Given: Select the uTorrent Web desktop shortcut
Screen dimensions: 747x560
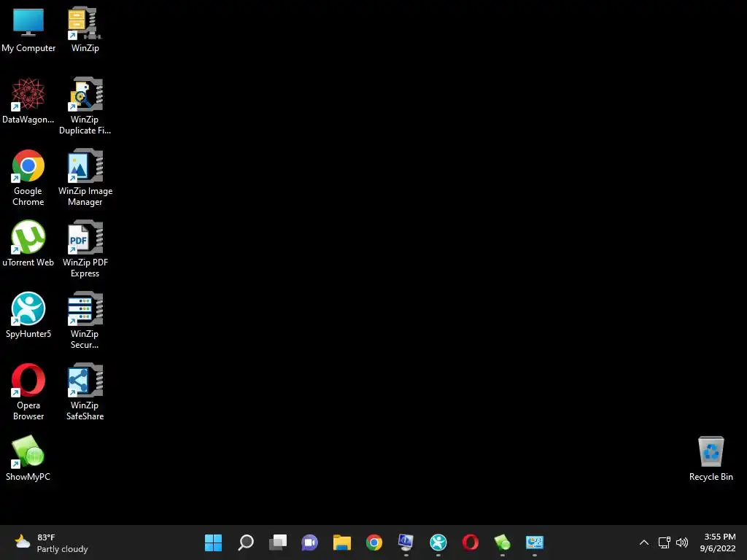Looking at the screenshot, I should 28,244.
